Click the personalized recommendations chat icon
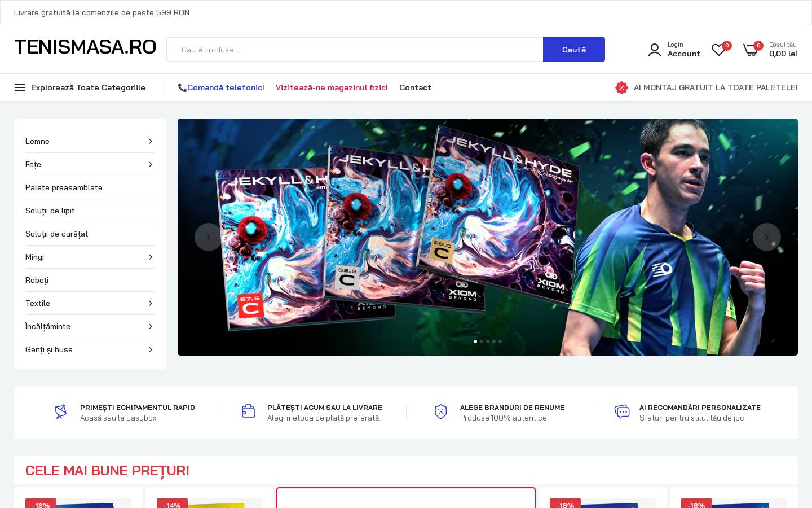The image size is (812, 508). 622,411
